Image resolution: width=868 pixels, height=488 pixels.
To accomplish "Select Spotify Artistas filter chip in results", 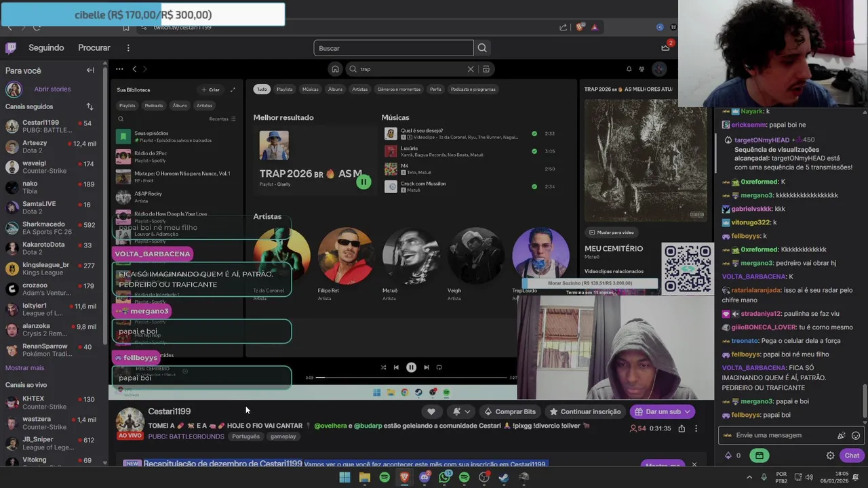I will [360, 89].
